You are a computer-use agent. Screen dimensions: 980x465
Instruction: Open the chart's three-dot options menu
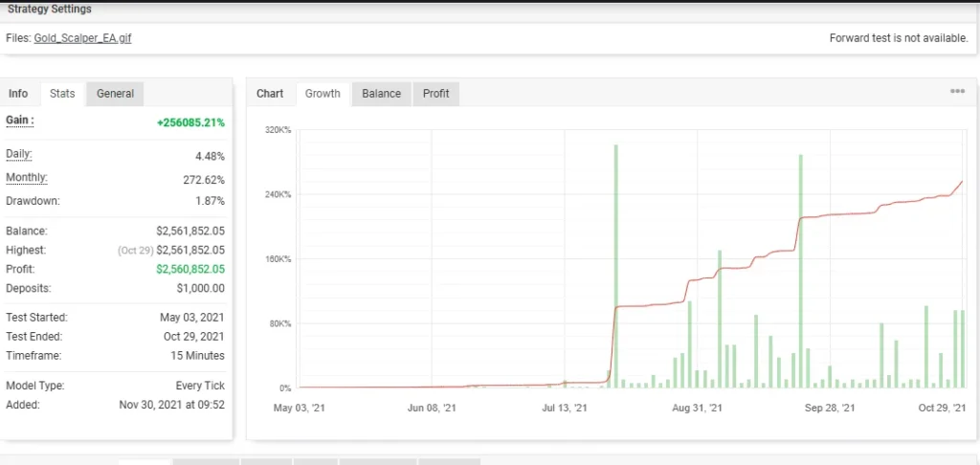point(957,92)
